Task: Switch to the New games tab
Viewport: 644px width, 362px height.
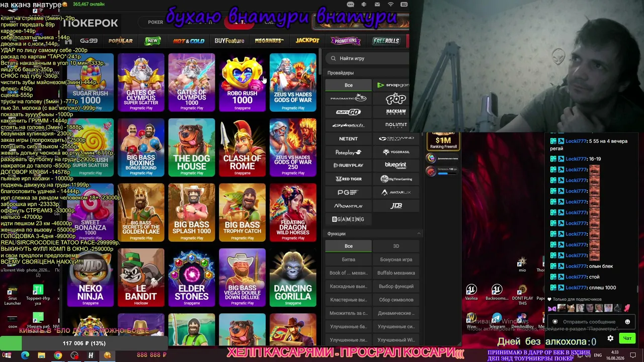Action: point(152,41)
